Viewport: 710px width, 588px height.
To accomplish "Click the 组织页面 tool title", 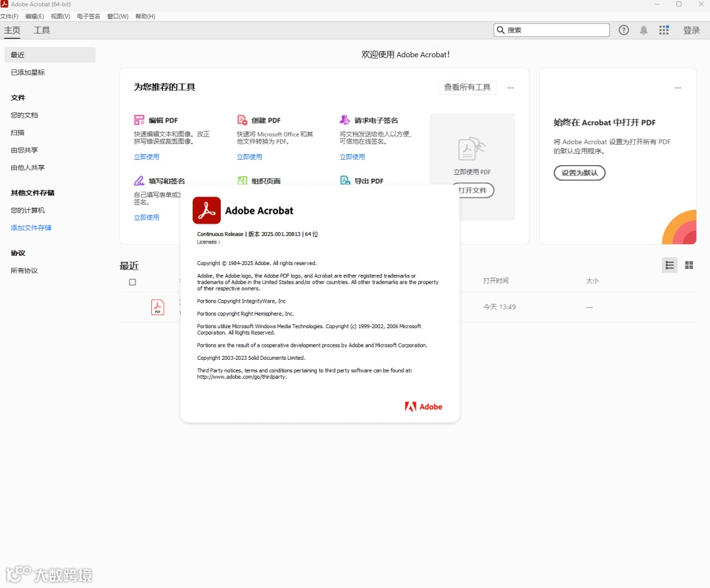I will [266, 182].
